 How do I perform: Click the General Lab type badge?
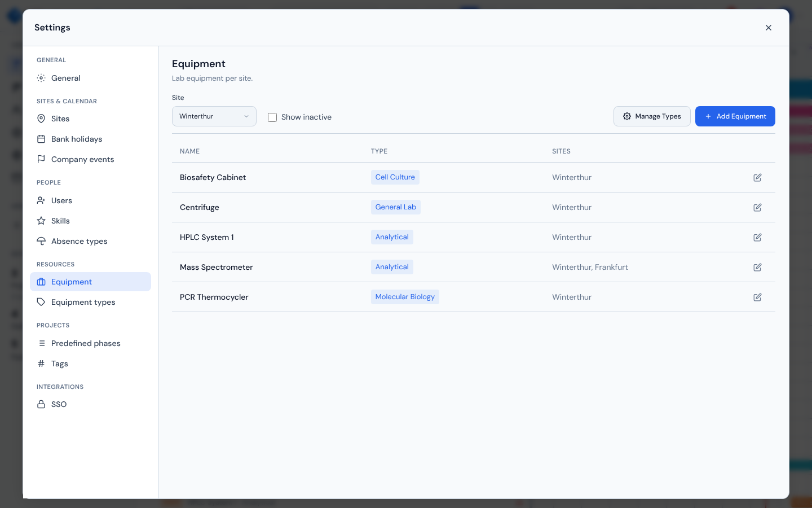[x=396, y=207]
